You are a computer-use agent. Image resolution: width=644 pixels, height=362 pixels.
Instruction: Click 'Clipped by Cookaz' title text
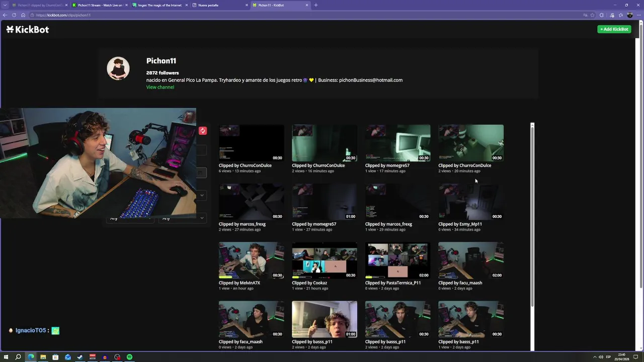coord(309,283)
